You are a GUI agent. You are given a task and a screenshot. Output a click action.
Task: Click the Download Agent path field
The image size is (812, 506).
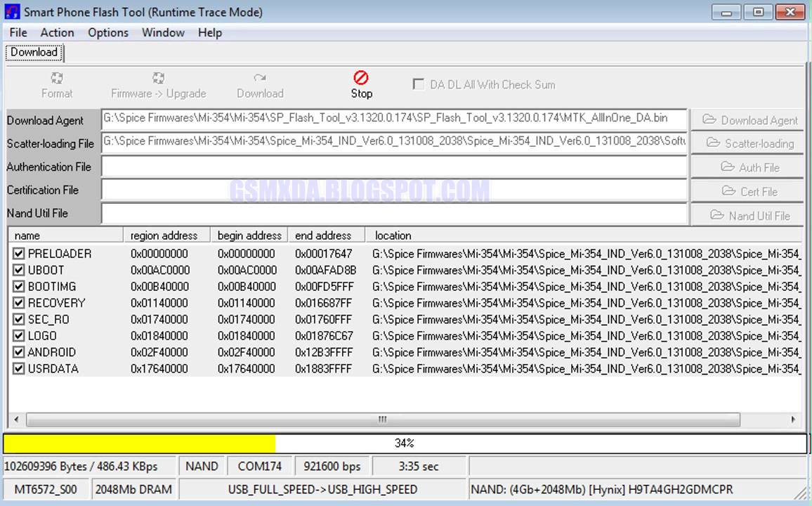pos(394,119)
